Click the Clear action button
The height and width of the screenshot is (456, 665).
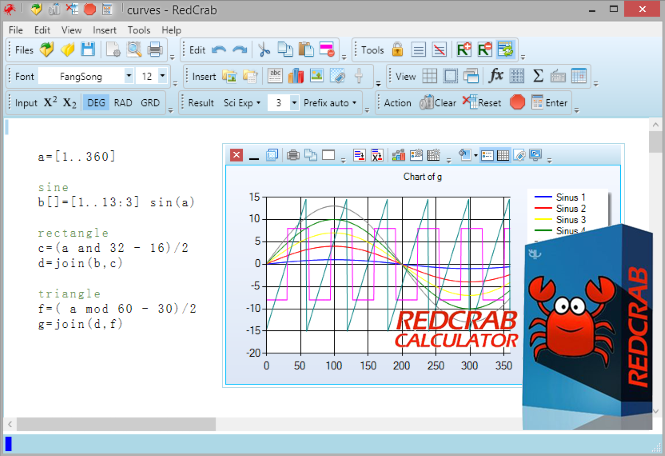pos(437,102)
